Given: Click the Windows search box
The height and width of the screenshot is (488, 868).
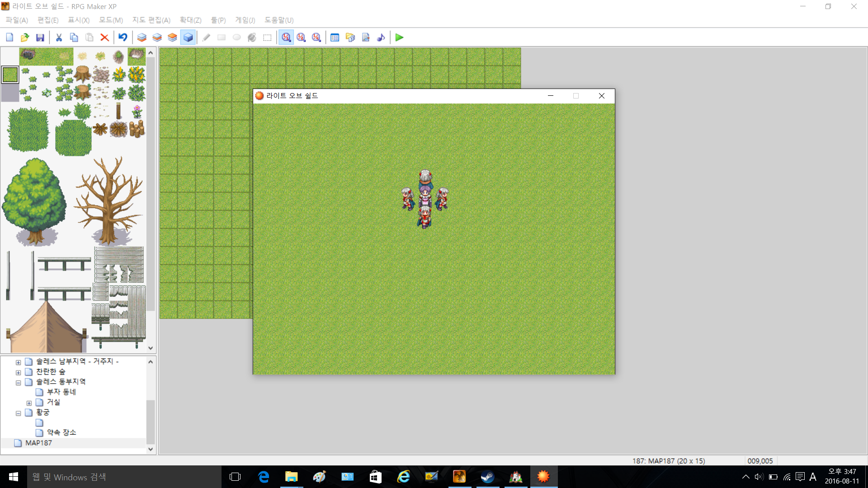Looking at the screenshot, I should click(124, 477).
